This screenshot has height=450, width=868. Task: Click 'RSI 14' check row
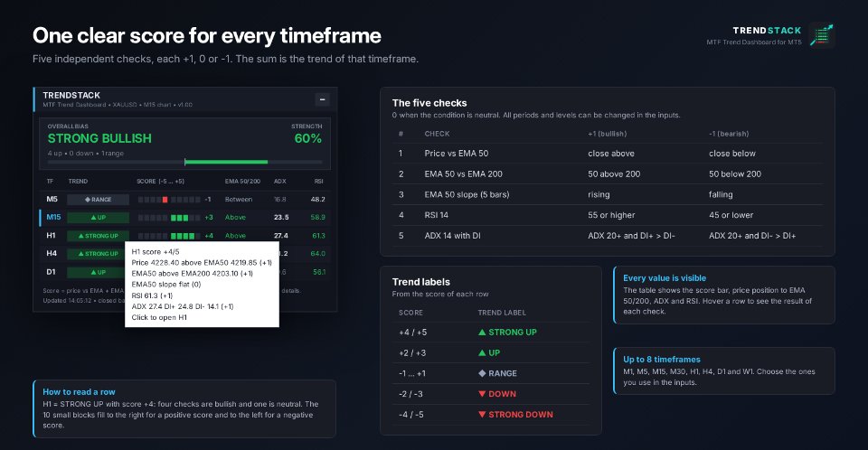click(608, 215)
